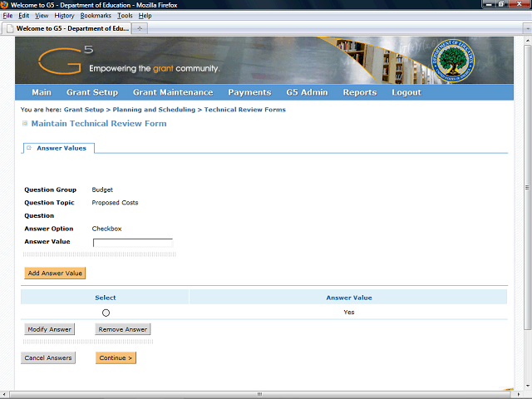Click Logout in the navigation bar
532x399 pixels.
[406, 92]
